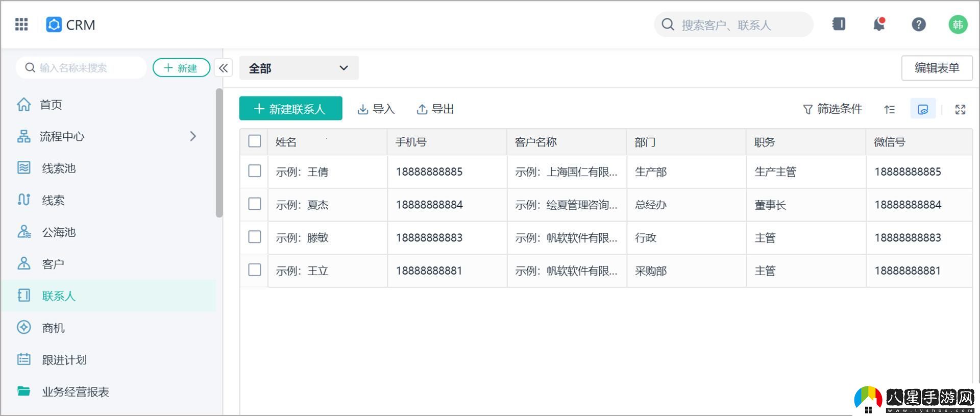
Task: Click the sidebar 新建 button
Action: 181,68
